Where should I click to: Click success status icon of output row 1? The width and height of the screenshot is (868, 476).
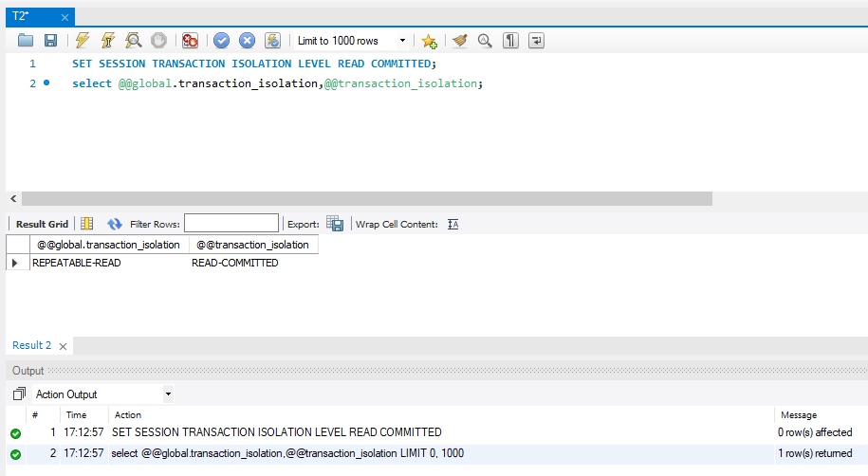[x=15, y=433]
